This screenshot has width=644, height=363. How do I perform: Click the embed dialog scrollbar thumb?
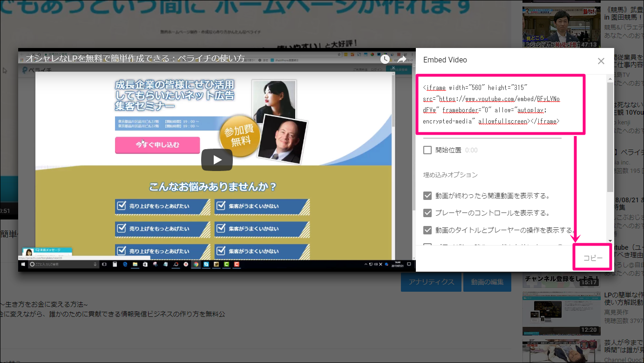(x=610, y=137)
